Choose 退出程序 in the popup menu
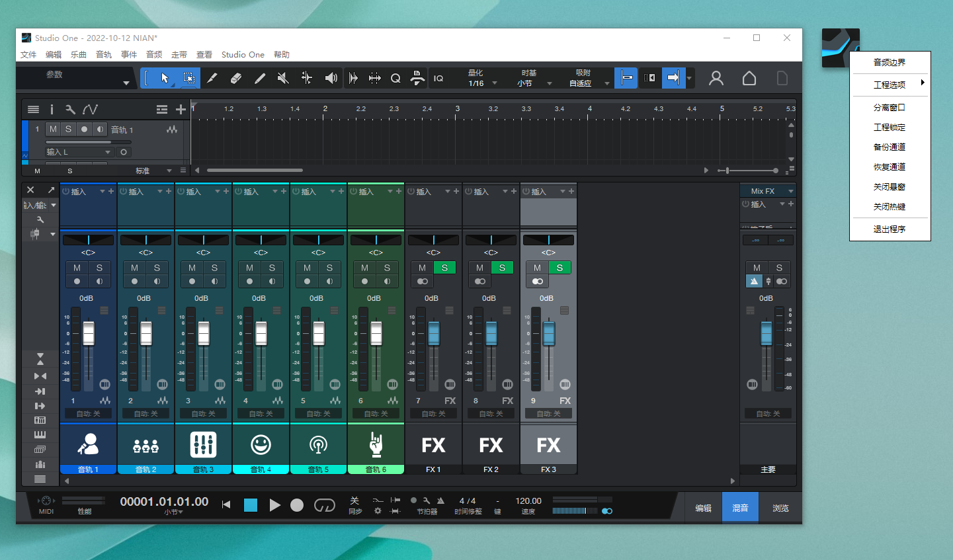Image resolution: width=953 pixels, height=560 pixels. 890,229
